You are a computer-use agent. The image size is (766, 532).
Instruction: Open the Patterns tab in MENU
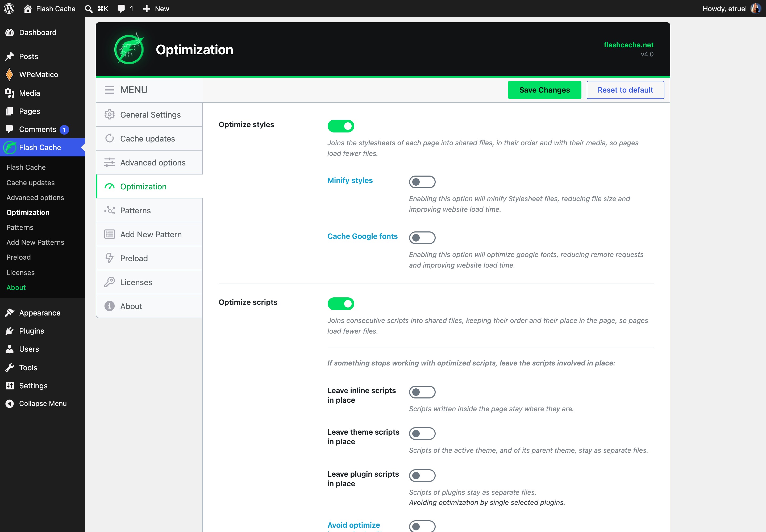point(149,210)
